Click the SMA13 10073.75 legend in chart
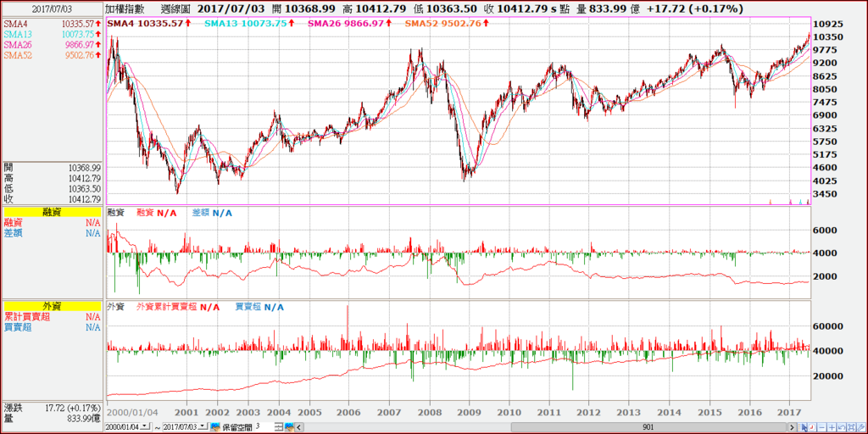The height and width of the screenshot is (434, 868). [x=248, y=23]
